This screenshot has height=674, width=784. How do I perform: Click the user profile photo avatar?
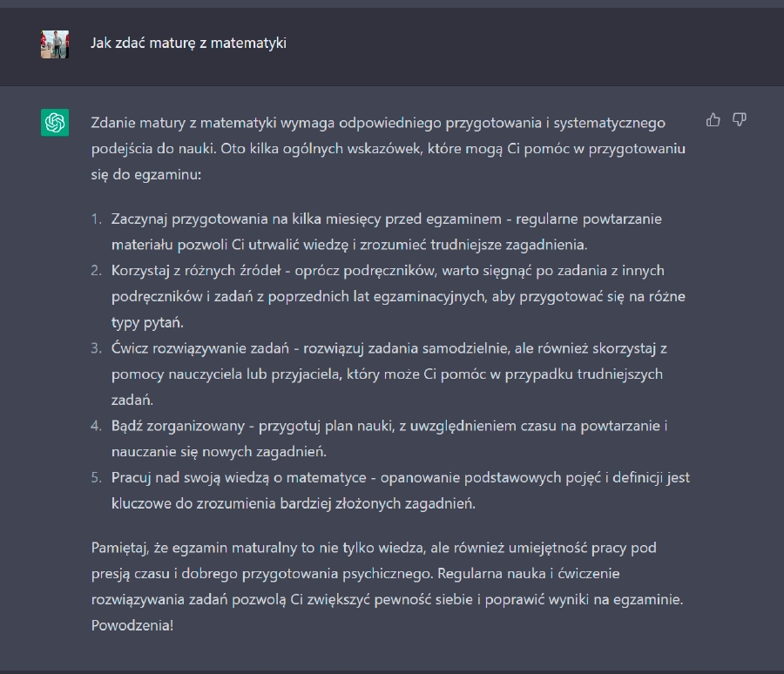(55, 44)
